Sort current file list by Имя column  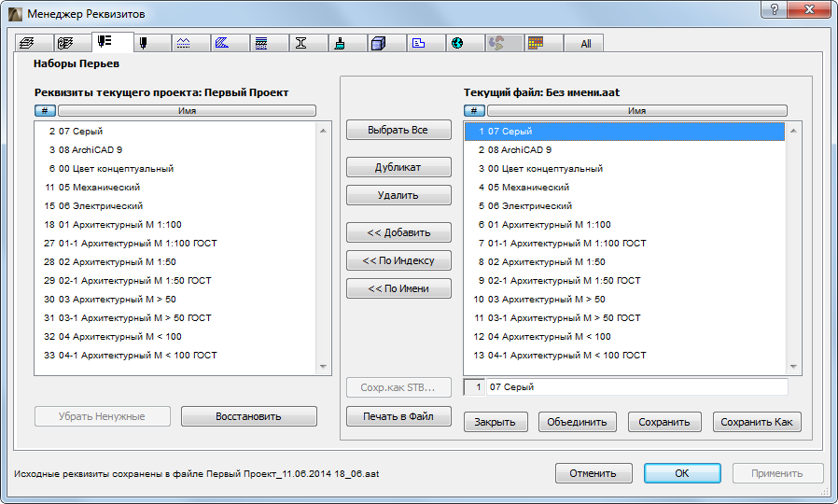pos(636,111)
